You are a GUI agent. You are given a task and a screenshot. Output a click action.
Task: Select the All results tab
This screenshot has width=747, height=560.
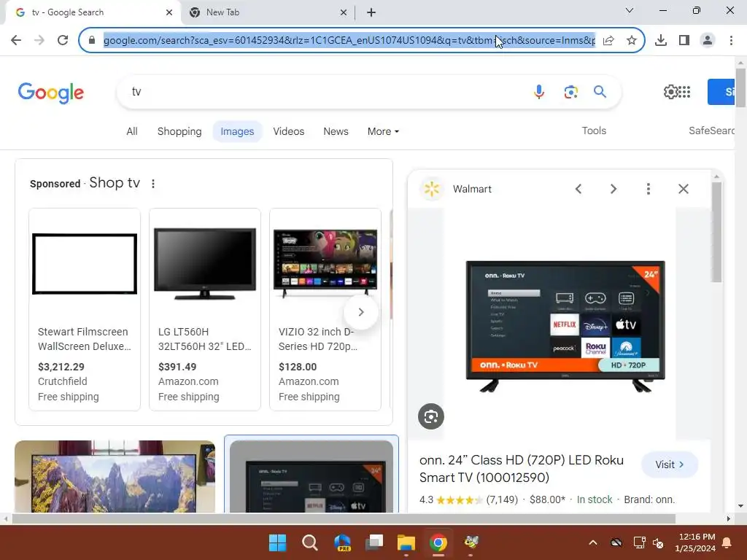[132, 131]
